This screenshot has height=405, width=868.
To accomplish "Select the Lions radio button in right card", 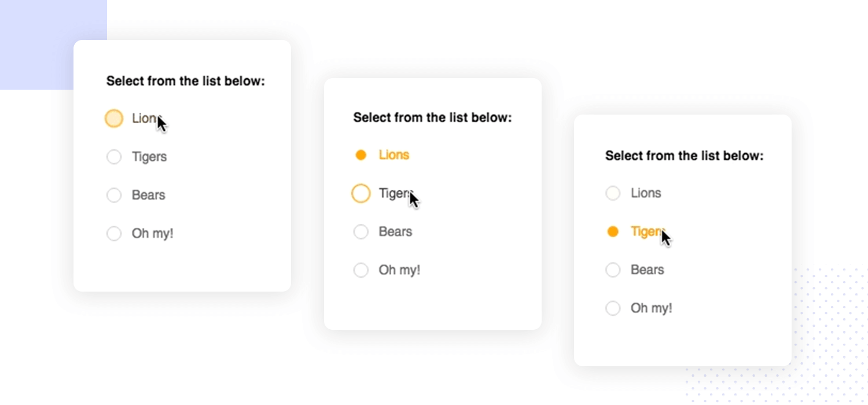I will point(613,193).
